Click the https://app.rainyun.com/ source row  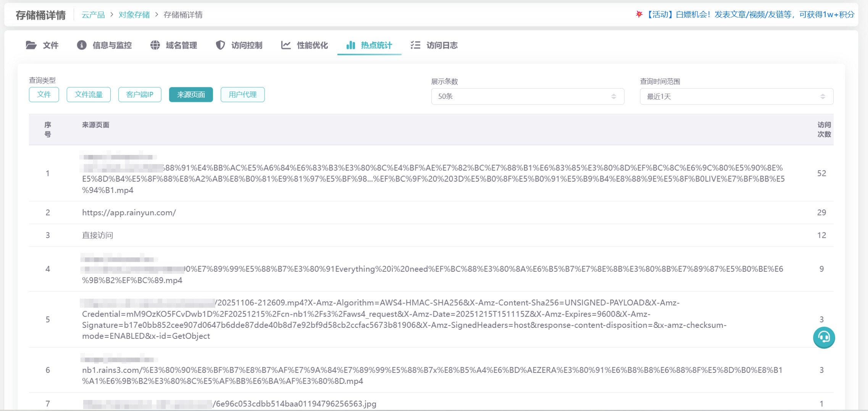[x=129, y=213]
